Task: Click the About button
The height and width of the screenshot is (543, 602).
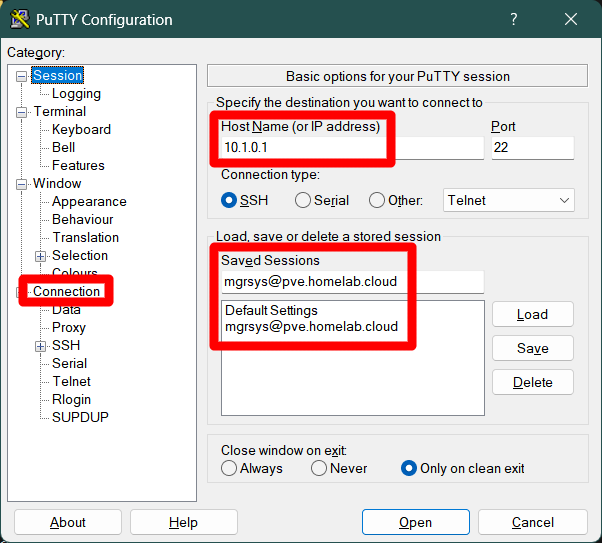Action: click(x=68, y=522)
